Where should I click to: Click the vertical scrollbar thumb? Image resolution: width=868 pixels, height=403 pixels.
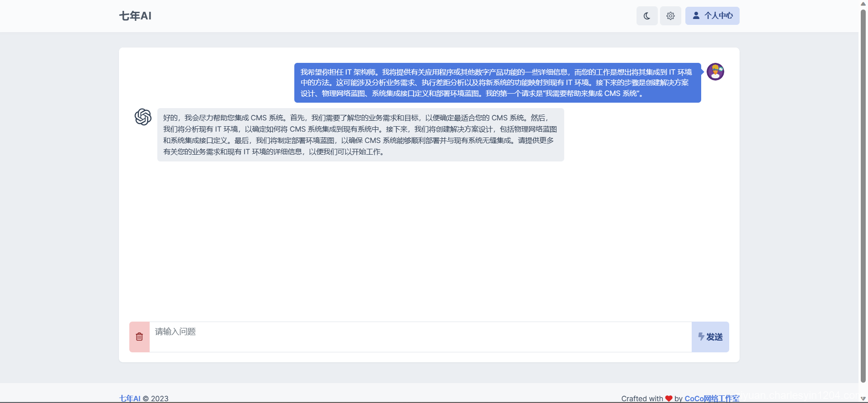coord(863,194)
